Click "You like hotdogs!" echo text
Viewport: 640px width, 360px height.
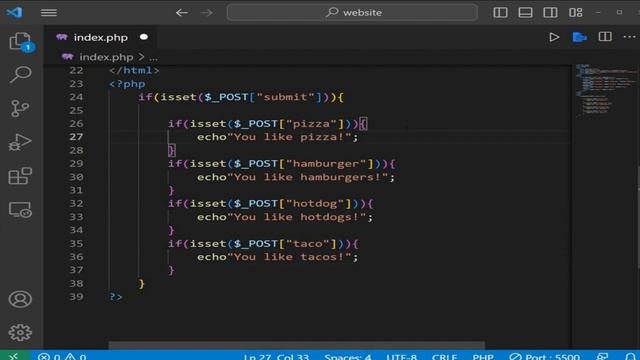(x=296, y=217)
